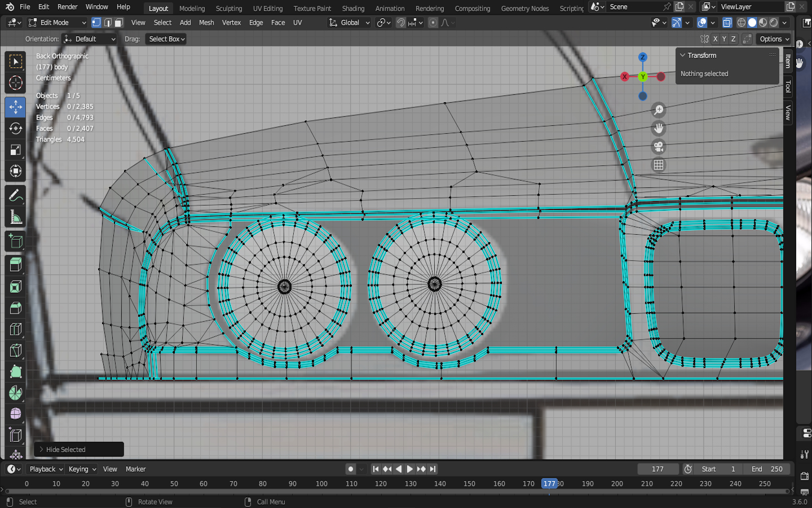Switch to perspective/orthographic grid icon
This screenshot has height=508, width=812.
coord(658,165)
